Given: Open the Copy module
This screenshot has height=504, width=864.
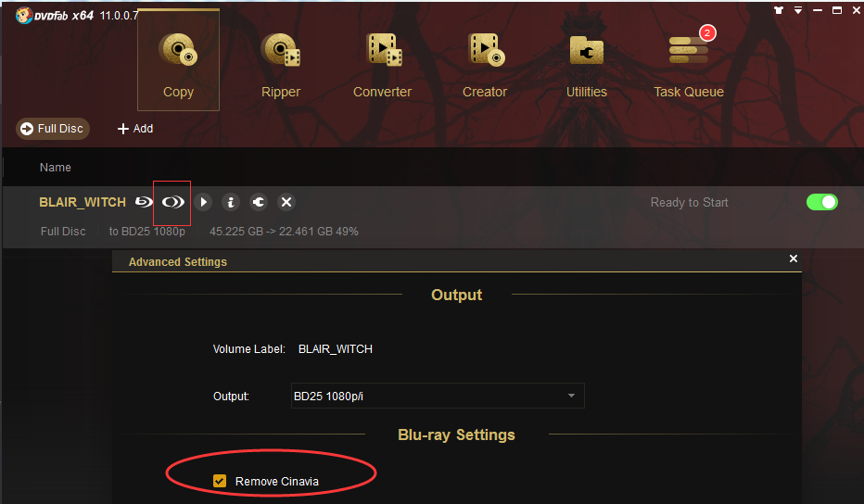Looking at the screenshot, I should click(x=178, y=60).
